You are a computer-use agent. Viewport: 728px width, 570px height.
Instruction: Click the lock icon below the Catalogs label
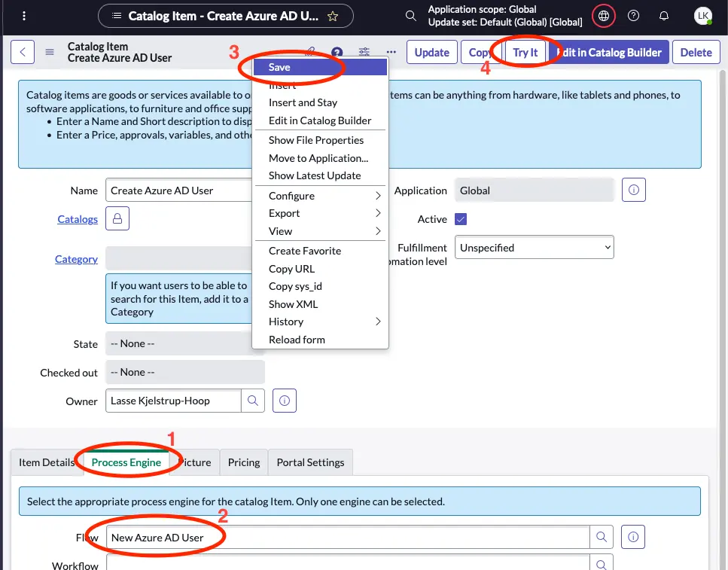coord(117,218)
